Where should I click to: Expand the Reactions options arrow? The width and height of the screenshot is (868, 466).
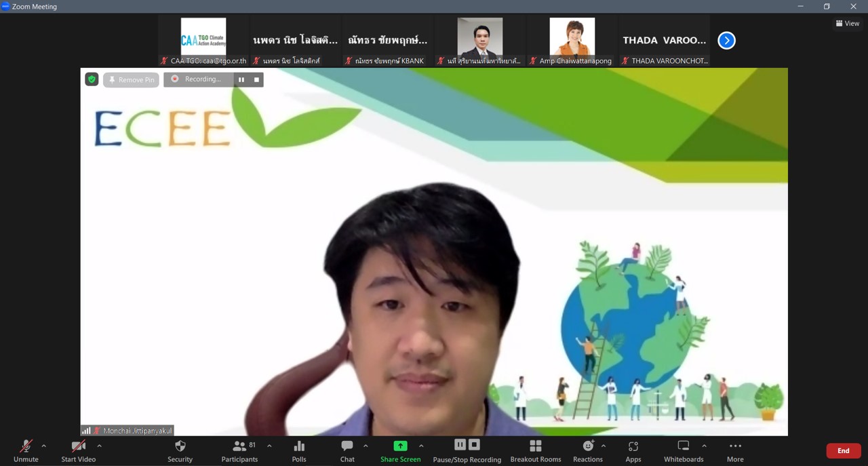(604, 446)
